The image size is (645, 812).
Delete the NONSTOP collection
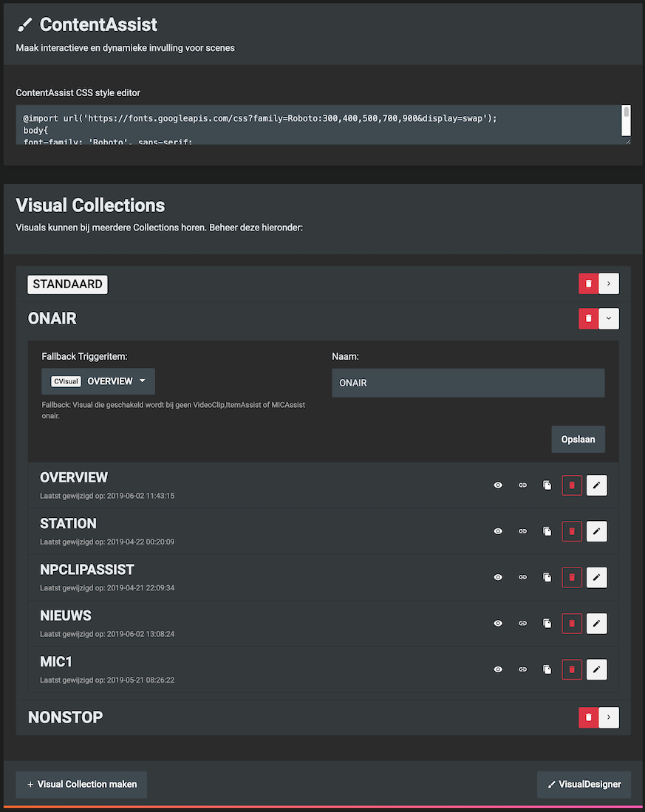pyautogui.click(x=589, y=717)
